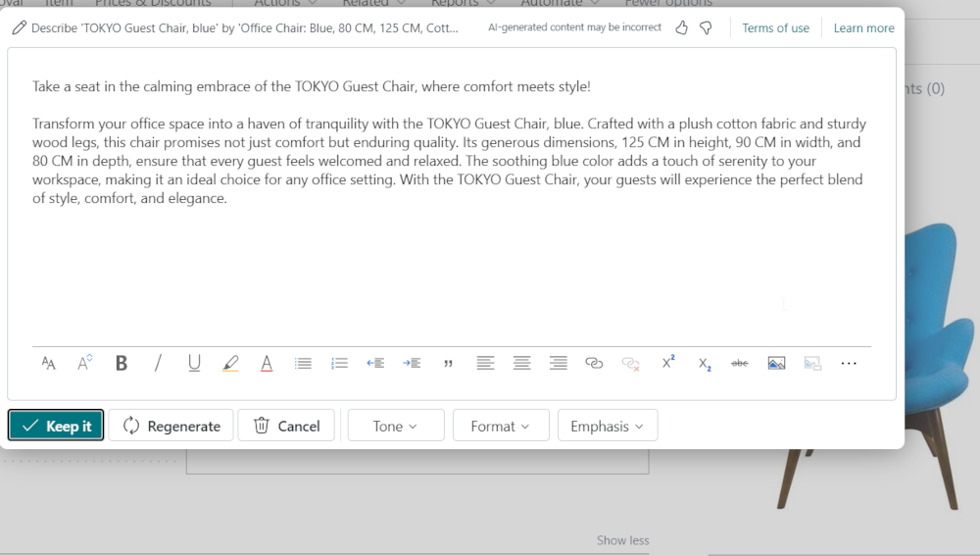The height and width of the screenshot is (556, 980).
Task: Apply strikethrough formatting
Action: coord(739,363)
